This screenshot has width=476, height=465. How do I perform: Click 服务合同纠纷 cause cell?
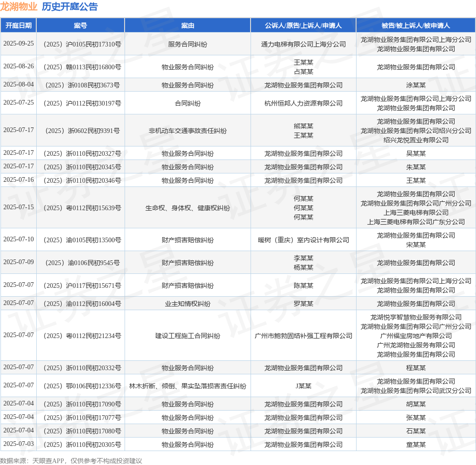[x=188, y=44]
